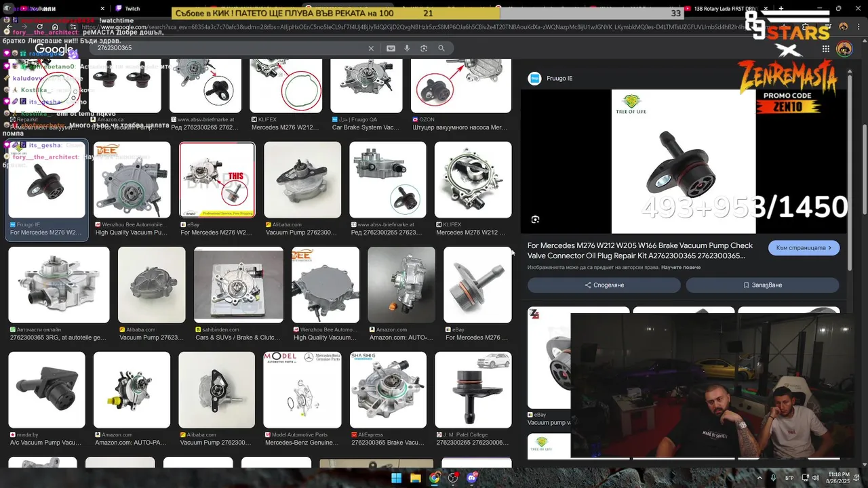Go to Chrome home page
This screenshot has height=488, width=868.
tap(55, 26)
